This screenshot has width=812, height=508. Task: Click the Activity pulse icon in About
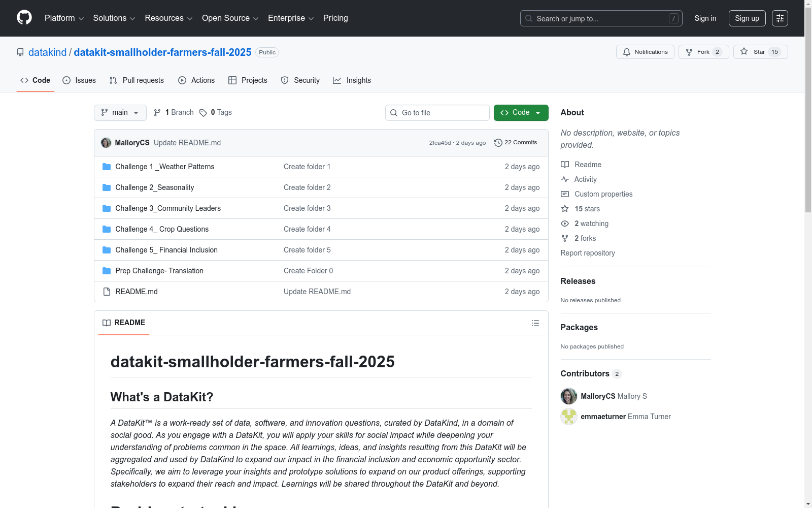pos(565,179)
